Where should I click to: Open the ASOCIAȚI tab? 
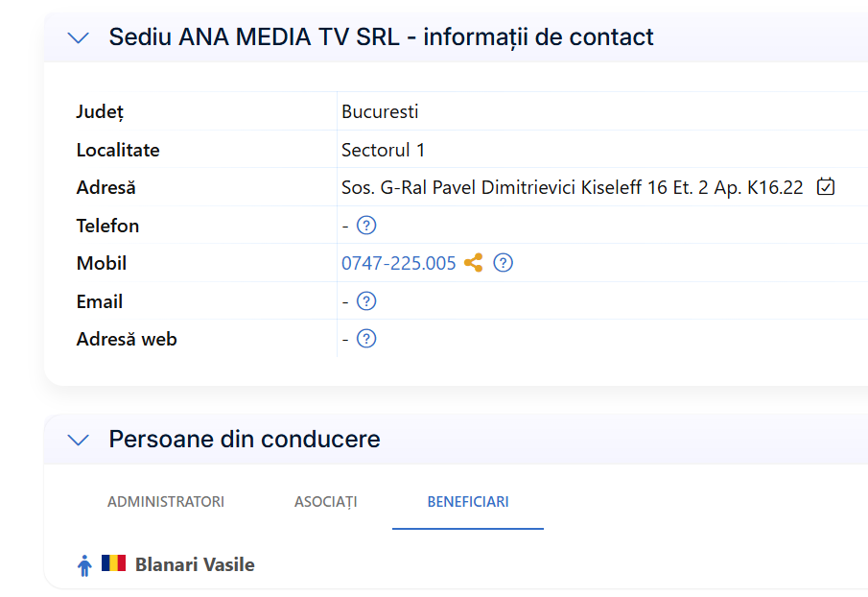pyautogui.click(x=325, y=502)
